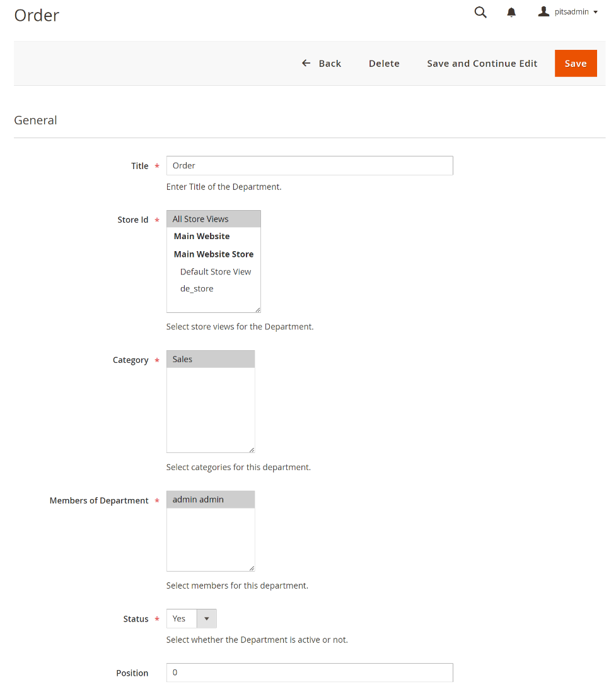Click the Members list resize handle
Image resolution: width=616 pixels, height=694 pixels.
pyautogui.click(x=252, y=568)
